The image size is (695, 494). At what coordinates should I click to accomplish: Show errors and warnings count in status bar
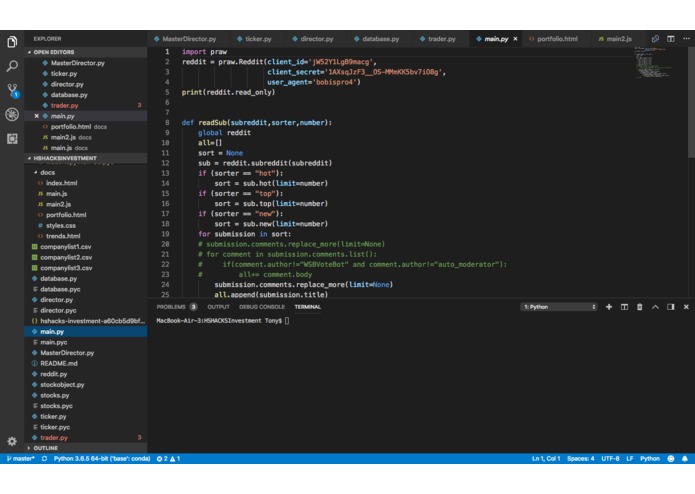[168, 459]
